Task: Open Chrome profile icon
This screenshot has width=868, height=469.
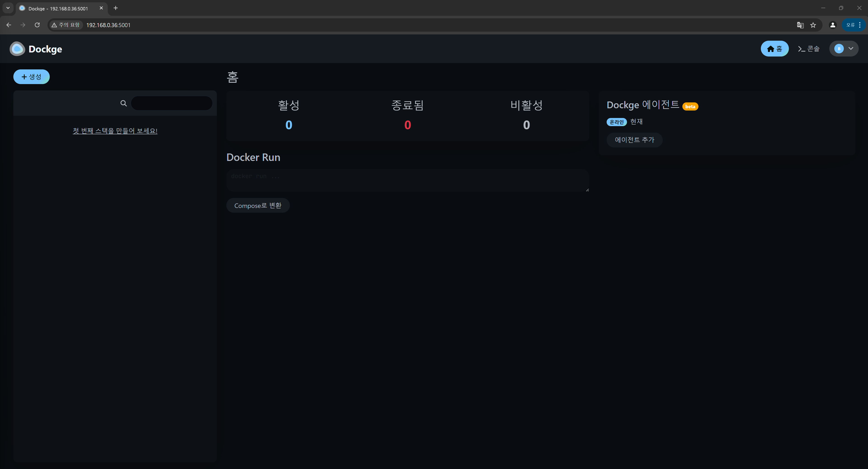Action: coord(833,25)
